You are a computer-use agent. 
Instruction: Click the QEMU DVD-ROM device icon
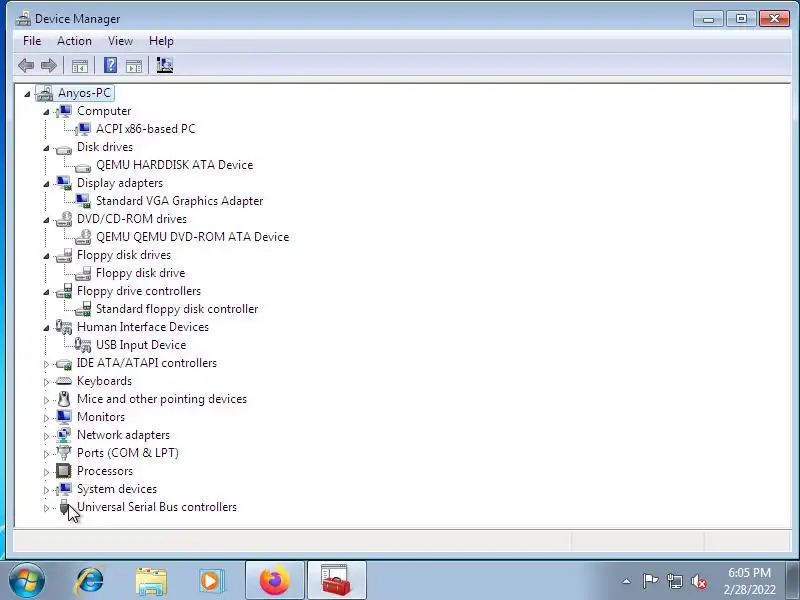(83, 237)
